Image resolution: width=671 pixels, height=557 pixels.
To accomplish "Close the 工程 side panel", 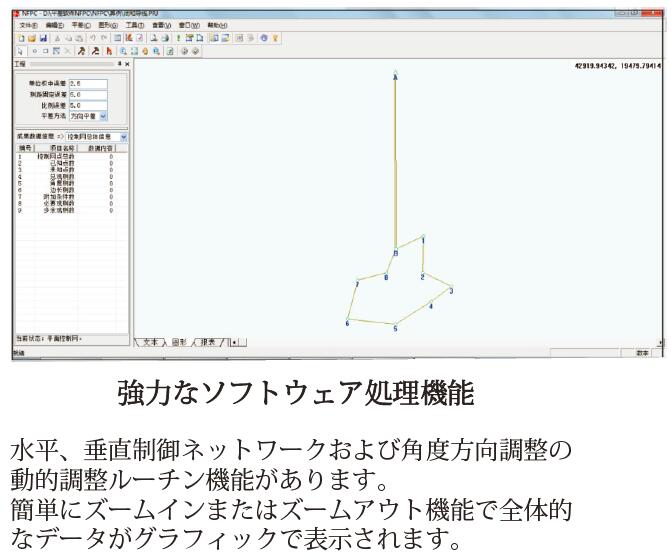I will pyautogui.click(x=127, y=63).
